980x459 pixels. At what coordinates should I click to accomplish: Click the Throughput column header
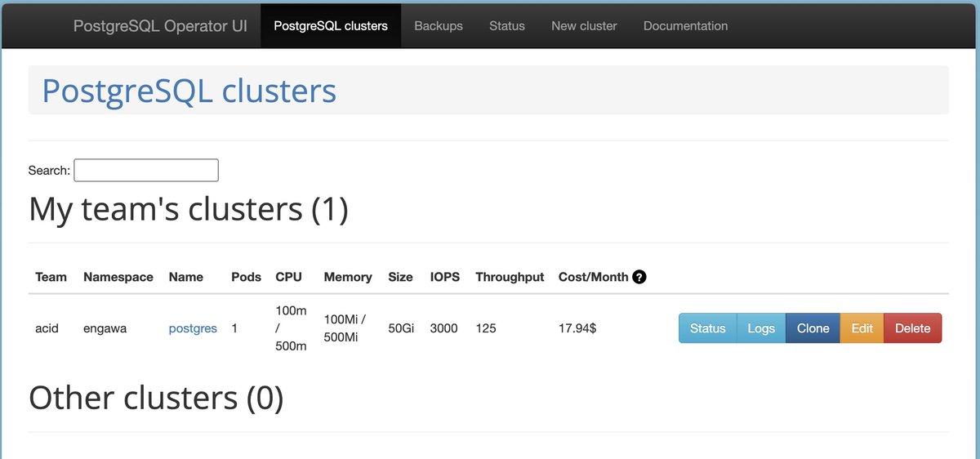(x=510, y=277)
